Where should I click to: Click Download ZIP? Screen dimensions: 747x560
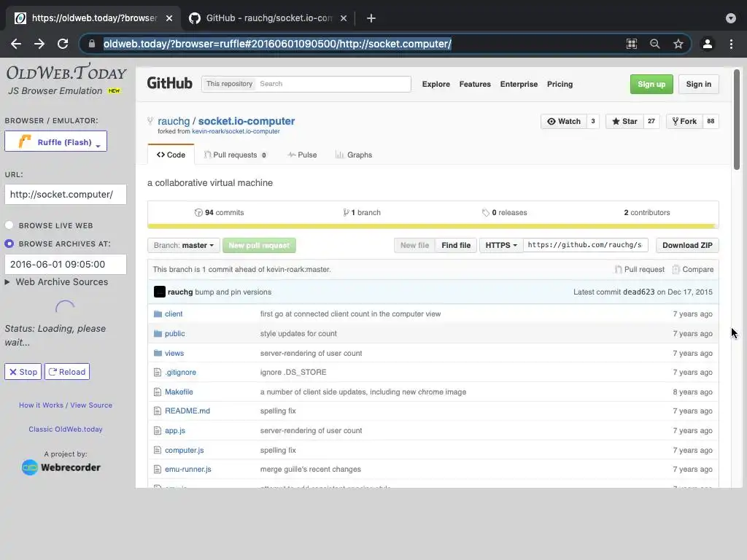(687, 245)
